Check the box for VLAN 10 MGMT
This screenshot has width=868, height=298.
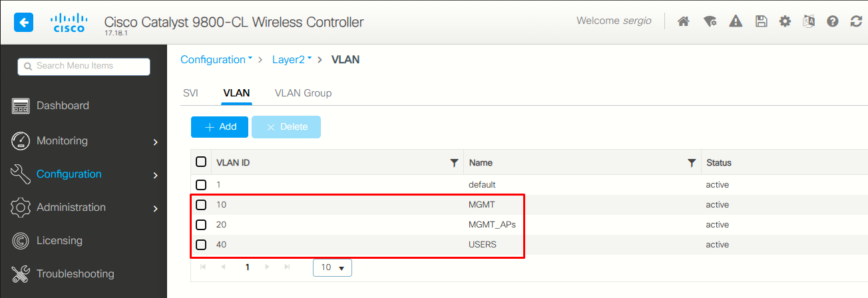coord(201,204)
